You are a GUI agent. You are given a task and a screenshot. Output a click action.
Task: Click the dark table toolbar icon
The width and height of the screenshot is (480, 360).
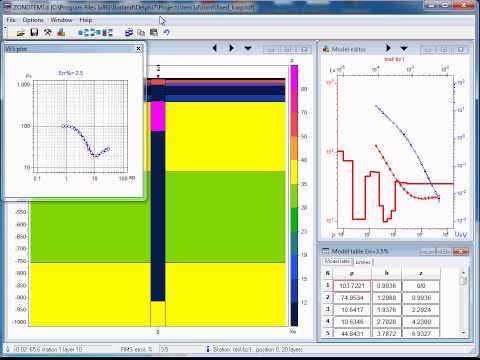(x=154, y=32)
